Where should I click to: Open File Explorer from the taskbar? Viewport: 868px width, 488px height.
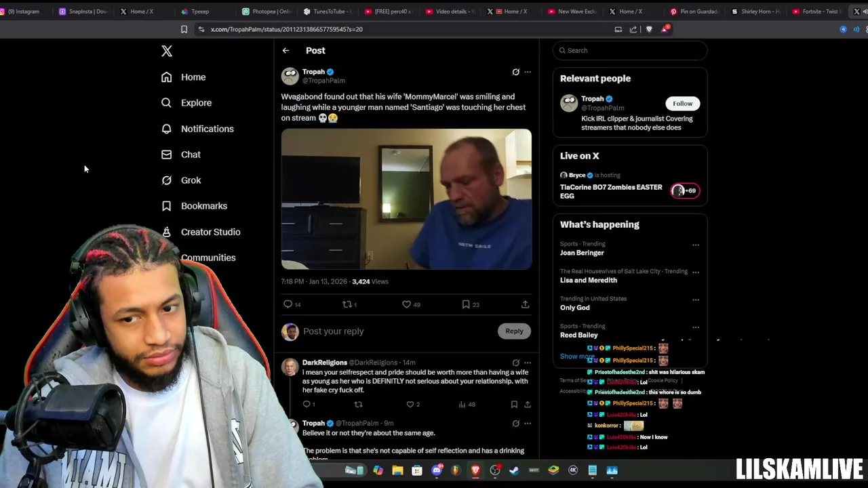pyautogui.click(x=397, y=470)
